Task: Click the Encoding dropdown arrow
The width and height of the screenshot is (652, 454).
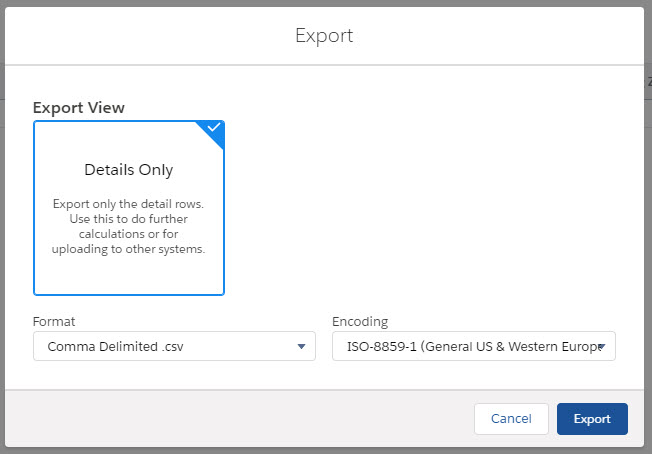Action: 602,347
